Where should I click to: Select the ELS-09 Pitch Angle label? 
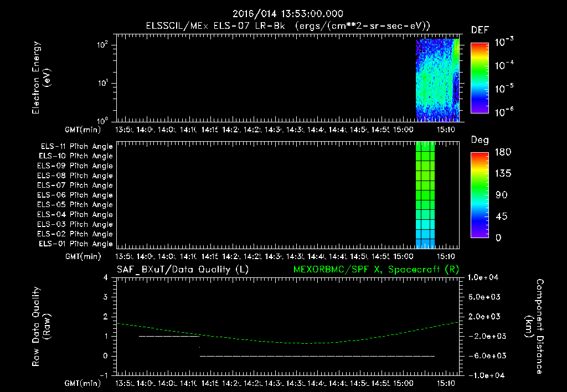click(75, 166)
